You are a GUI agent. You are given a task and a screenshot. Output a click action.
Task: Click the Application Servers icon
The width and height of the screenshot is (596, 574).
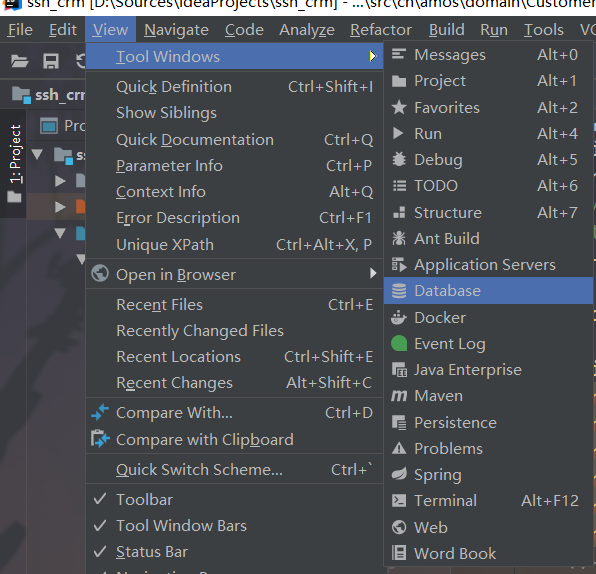pyautogui.click(x=399, y=265)
